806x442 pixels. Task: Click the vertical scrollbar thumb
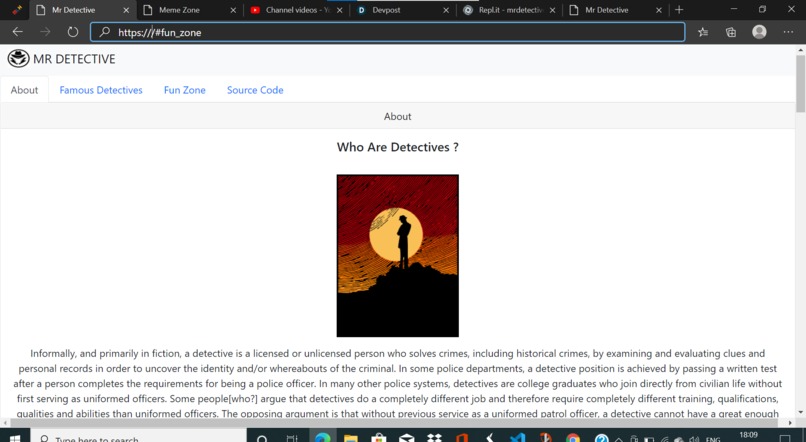click(x=800, y=83)
